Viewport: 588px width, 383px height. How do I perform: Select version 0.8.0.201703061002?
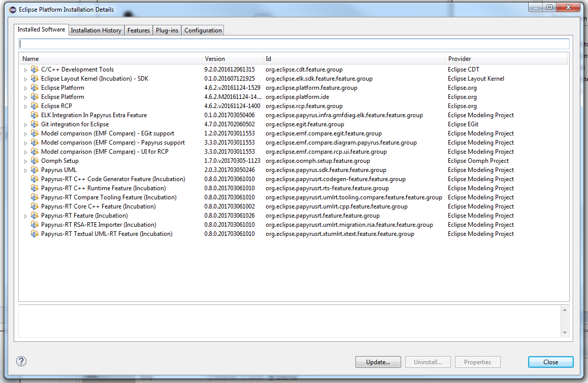[230, 206]
